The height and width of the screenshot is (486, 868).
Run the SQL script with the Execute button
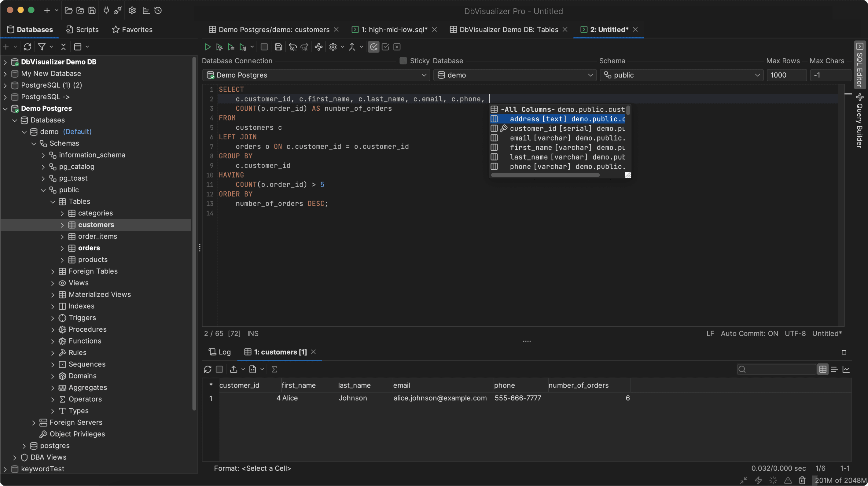[x=208, y=47]
